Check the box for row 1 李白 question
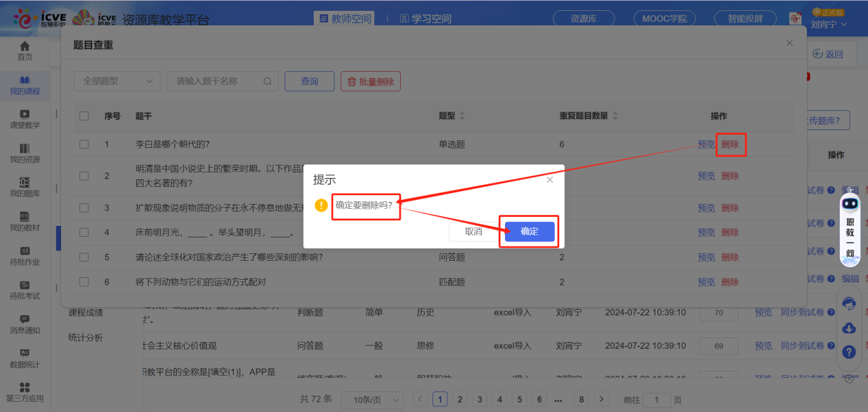The image size is (868, 412). pyautogui.click(x=84, y=144)
